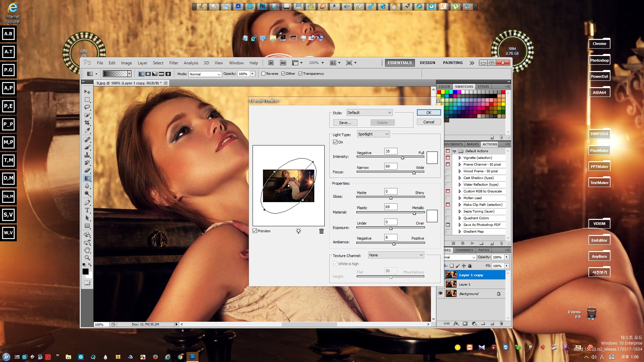Open the Analysis menu
The height and width of the screenshot is (362, 644).
pyautogui.click(x=191, y=63)
